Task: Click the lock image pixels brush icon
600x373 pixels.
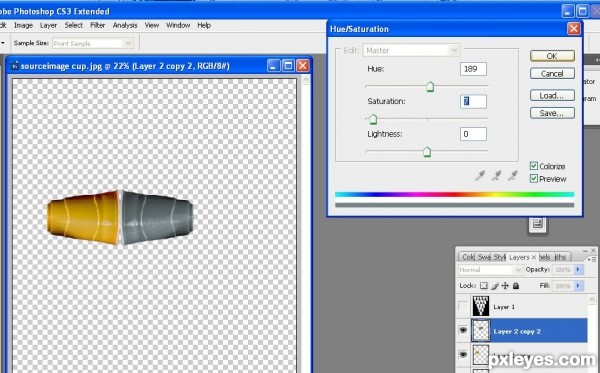Action: pos(495,286)
